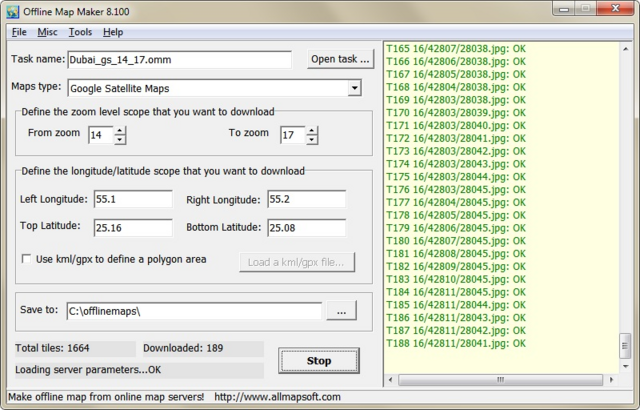Select log line T173 16/42803/28042.jpg
This screenshot has height=410, width=640.
coord(456,151)
